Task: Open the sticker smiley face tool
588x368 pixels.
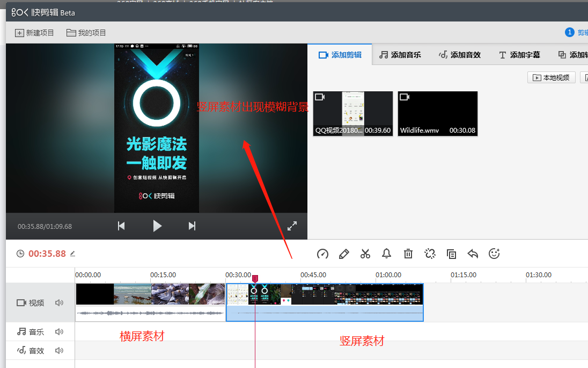Action: pyautogui.click(x=494, y=254)
